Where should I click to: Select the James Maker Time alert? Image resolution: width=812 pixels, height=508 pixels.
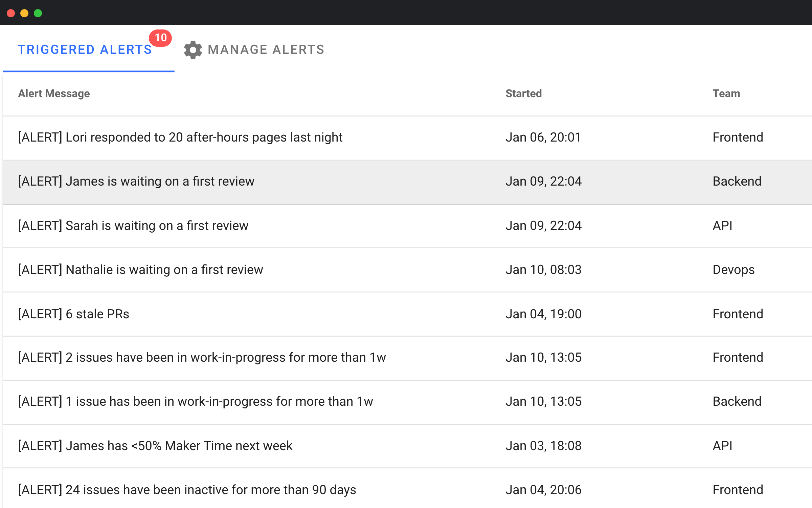155,446
